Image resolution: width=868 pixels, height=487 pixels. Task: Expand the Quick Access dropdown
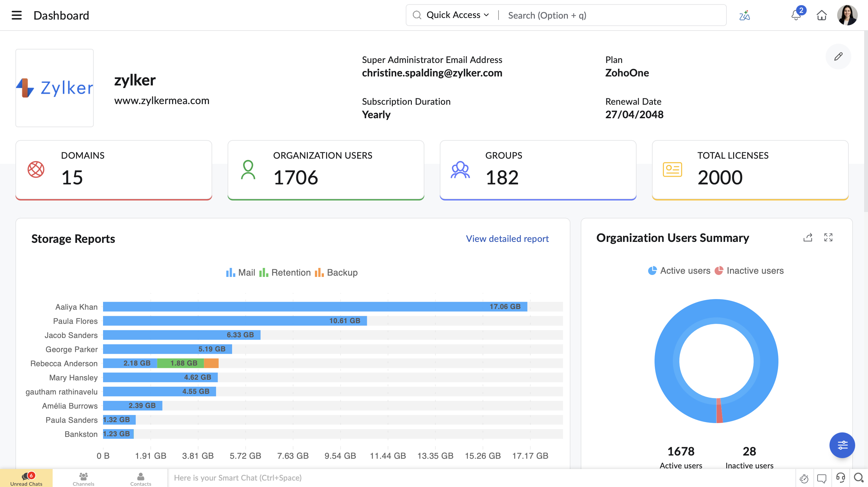click(x=457, y=15)
